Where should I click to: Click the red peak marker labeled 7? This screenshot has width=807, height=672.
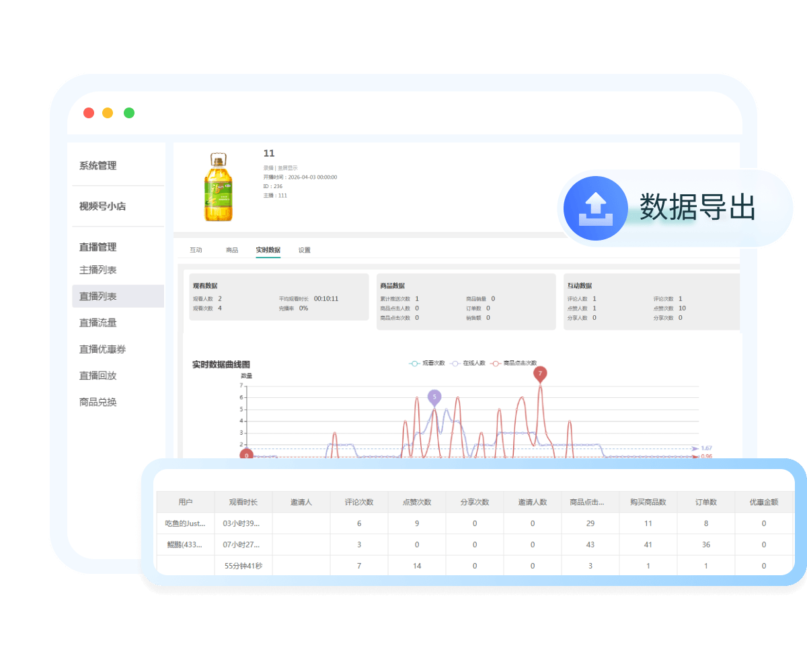point(540,374)
